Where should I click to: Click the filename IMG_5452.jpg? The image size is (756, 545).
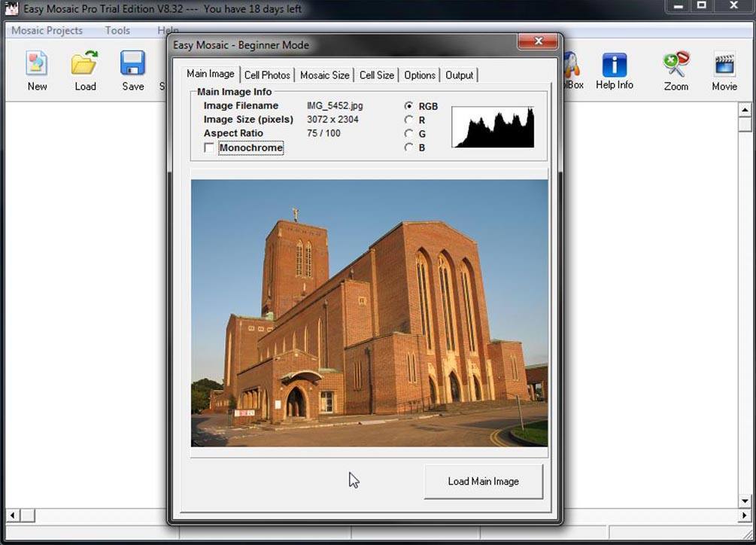point(335,105)
